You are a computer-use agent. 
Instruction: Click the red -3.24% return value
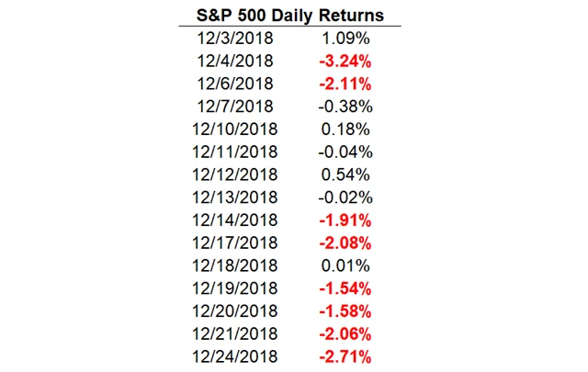(347, 62)
